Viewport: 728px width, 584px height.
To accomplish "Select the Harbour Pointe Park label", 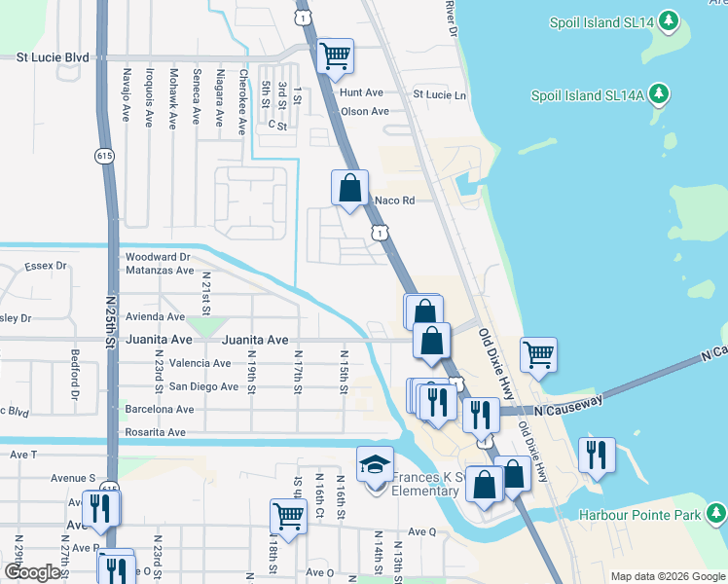I will coord(639,515).
